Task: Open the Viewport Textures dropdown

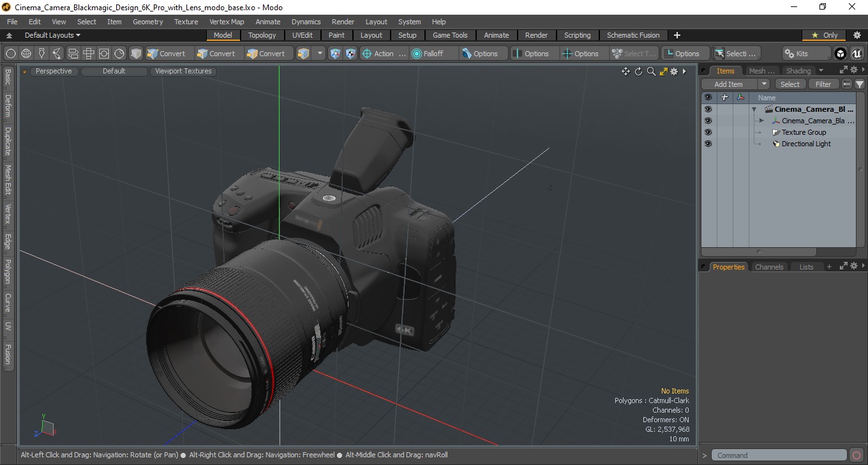Action: coord(183,72)
